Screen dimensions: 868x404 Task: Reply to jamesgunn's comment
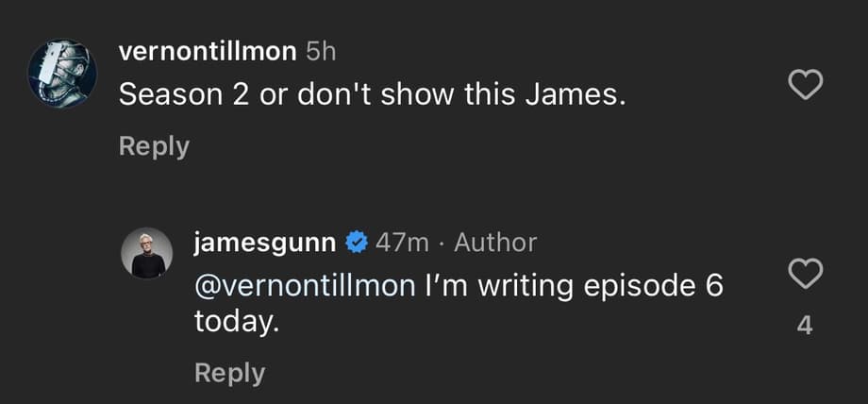coord(229,373)
